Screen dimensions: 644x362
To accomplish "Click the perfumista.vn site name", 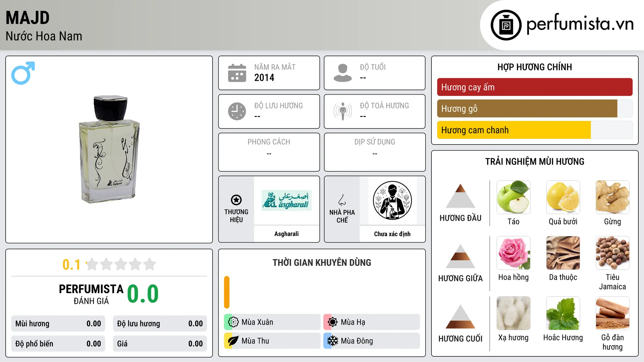I will [580, 24].
